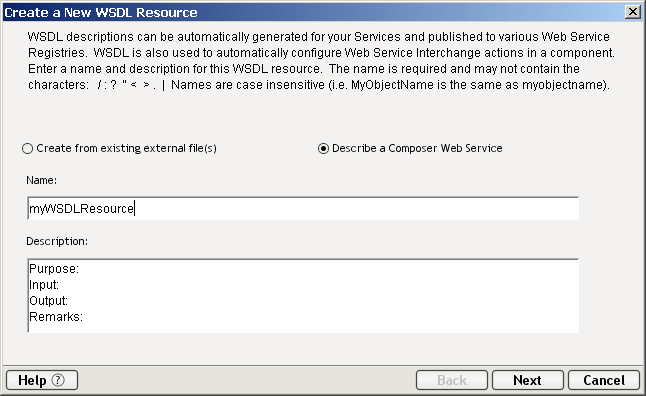Click the Name: field label
The height and width of the screenshot is (396, 646).
[x=42, y=180]
